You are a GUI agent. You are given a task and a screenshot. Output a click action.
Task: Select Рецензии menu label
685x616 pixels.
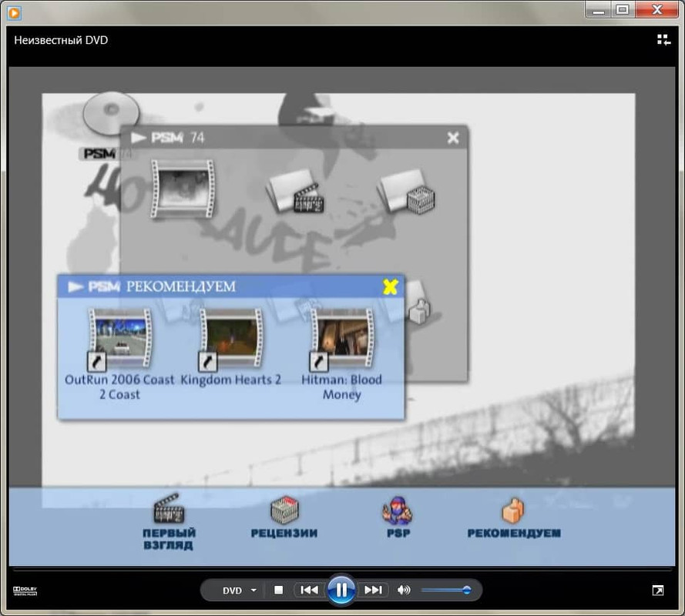284,533
